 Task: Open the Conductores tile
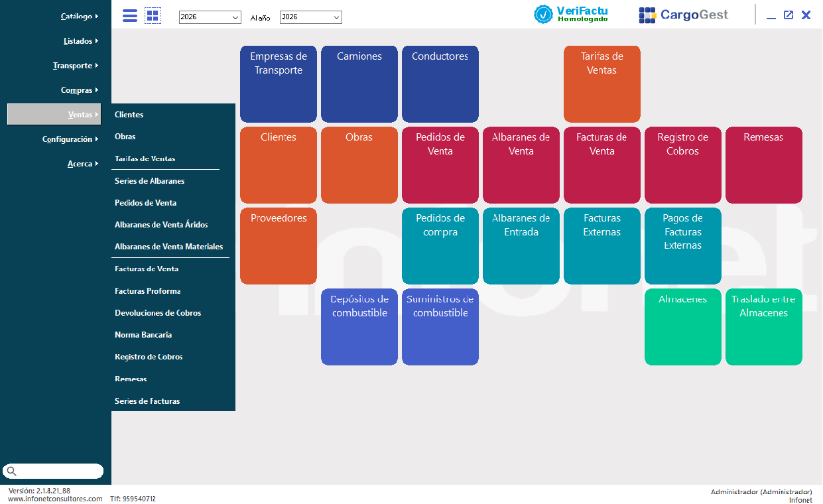coord(440,84)
